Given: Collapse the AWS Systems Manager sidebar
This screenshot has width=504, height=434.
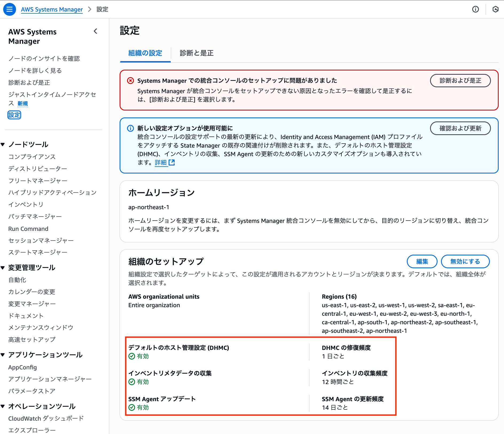Looking at the screenshot, I should (x=96, y=31).
